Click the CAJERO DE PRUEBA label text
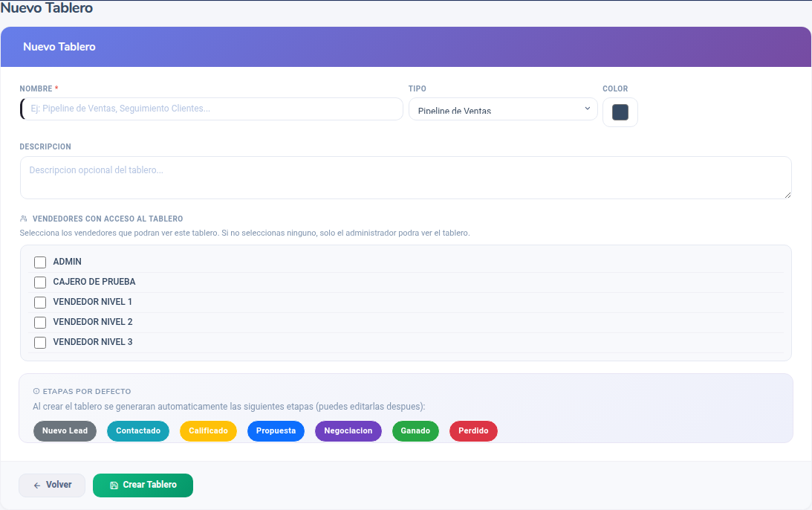 94,282
